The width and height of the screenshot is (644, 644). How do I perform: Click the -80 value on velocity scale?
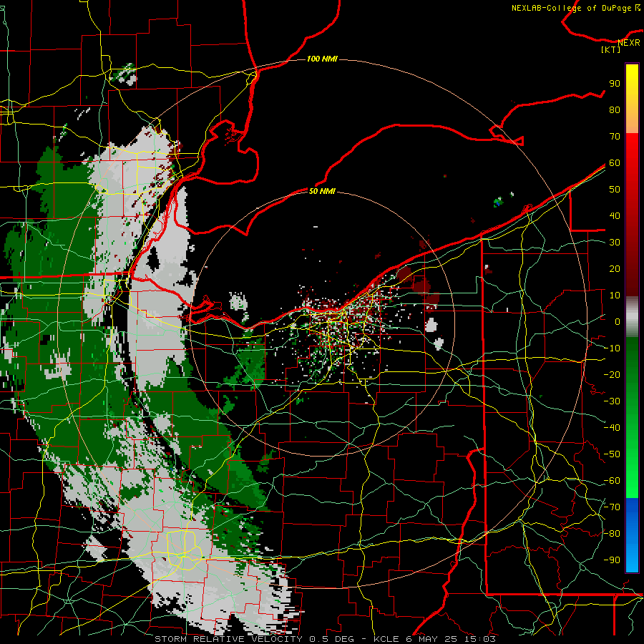(612, 534)
